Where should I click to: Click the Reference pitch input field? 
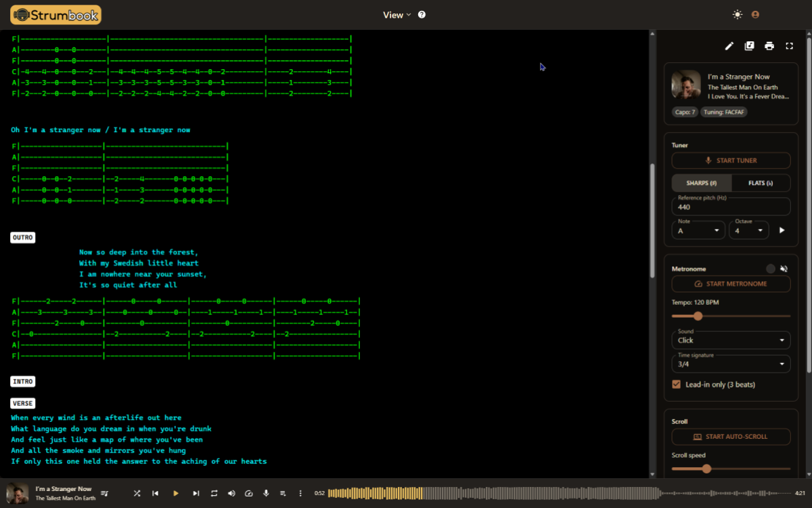click(731, 207)
